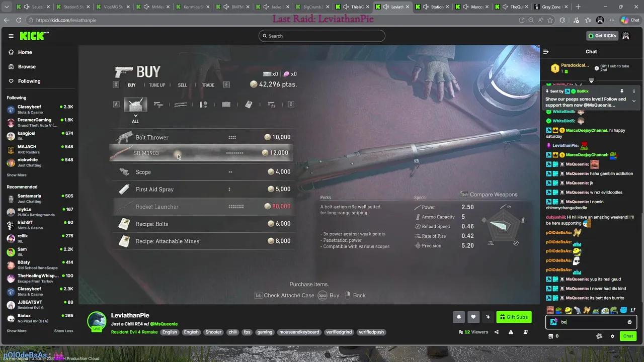Click dubjushiii username in chat
The image size is (644, 362).
pyautogui.click(x=555, y=217)
